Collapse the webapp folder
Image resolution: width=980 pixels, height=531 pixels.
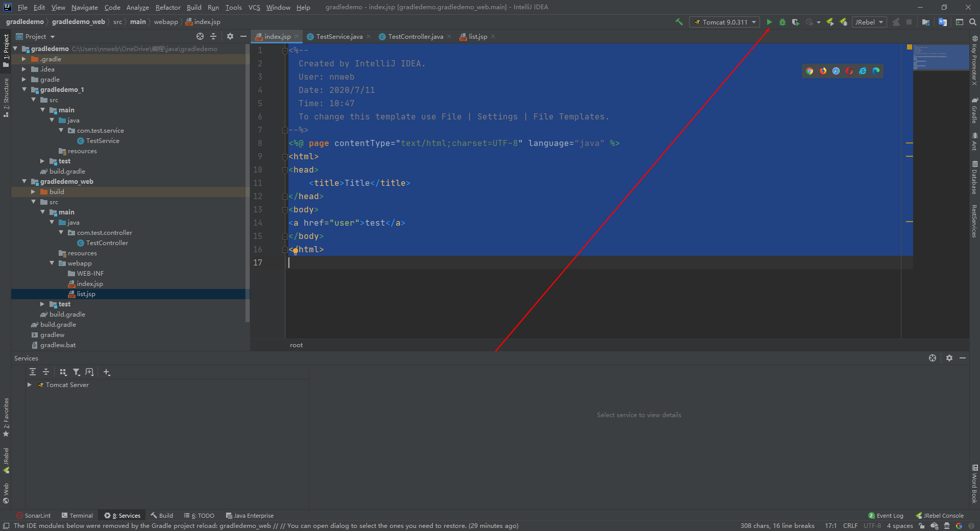52,263
